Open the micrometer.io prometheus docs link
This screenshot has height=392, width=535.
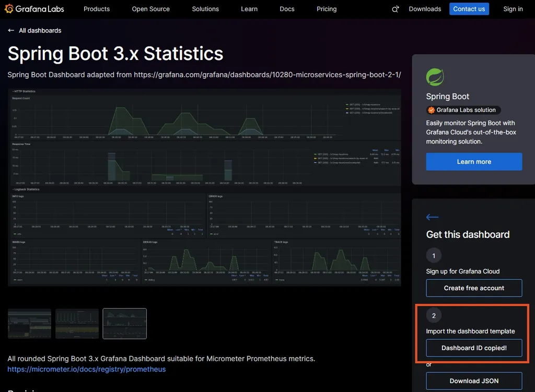87,369
